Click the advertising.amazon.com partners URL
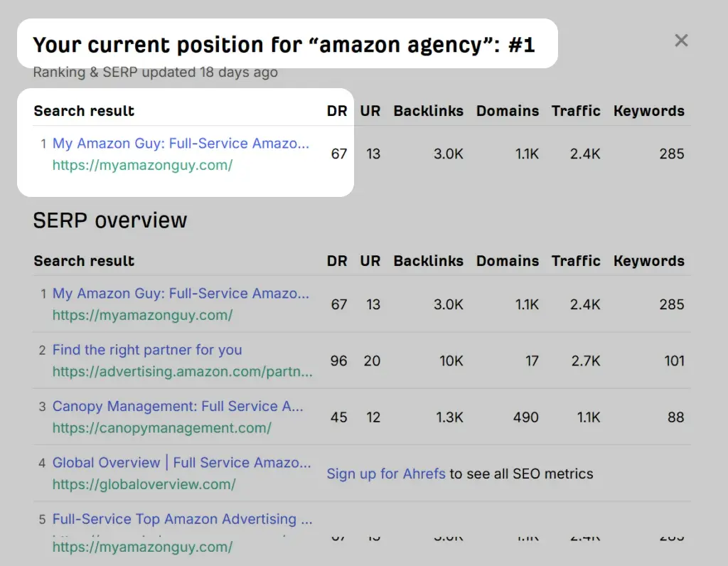This screenshot has height=566, width=728. pos(182,372)
